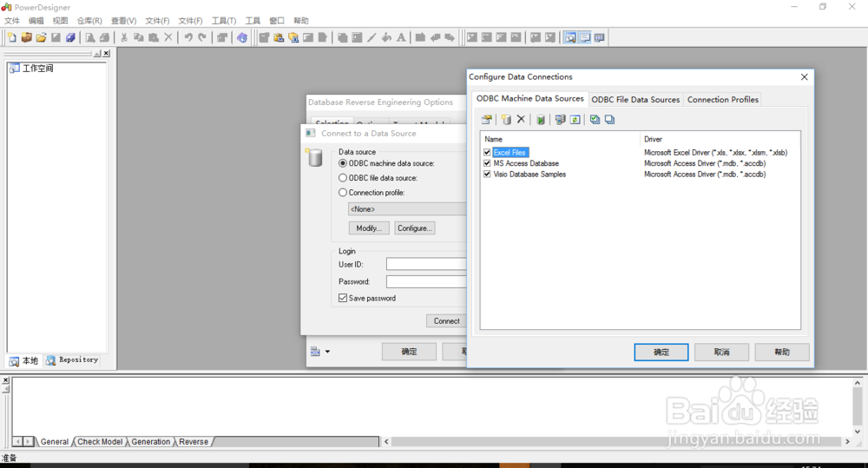The height and width of the screenshot is (468, 868).
Task: Click the Add Data Source cylinder icon
Action: coord(506,120)
